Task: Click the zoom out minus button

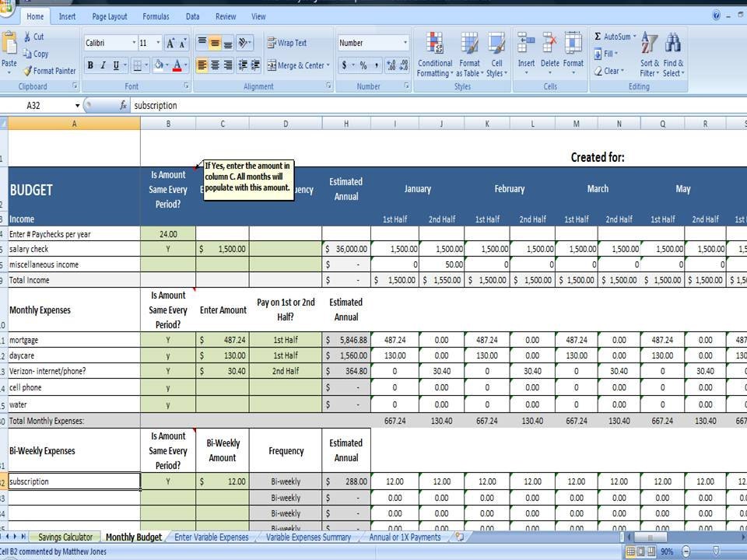Action: [x=686, y=551]
